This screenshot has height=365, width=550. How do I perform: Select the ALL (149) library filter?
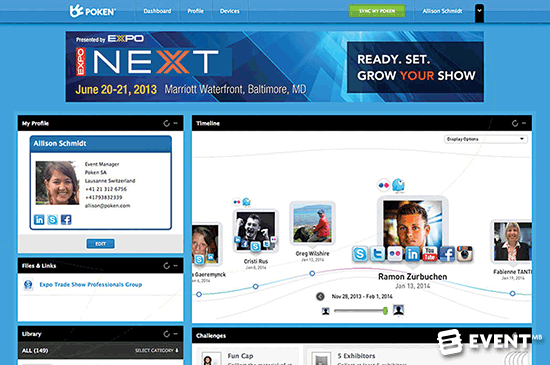pyautogui.click(x=35, y=351)
